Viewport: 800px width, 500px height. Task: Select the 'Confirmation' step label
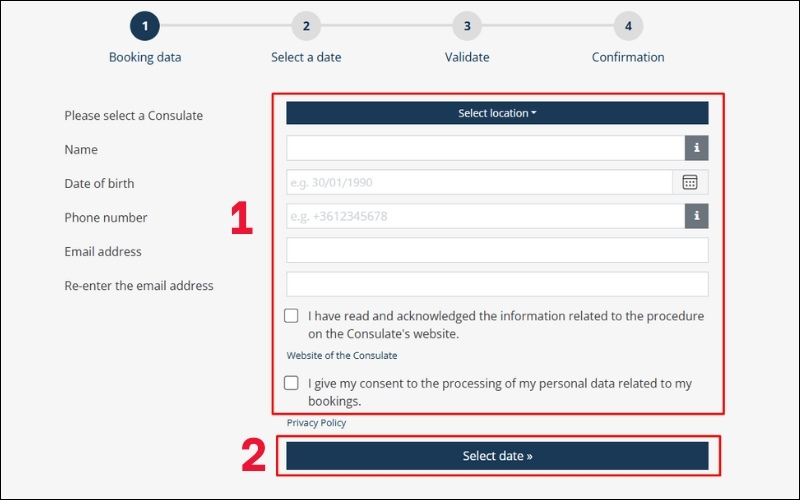[x=628, y=57]
